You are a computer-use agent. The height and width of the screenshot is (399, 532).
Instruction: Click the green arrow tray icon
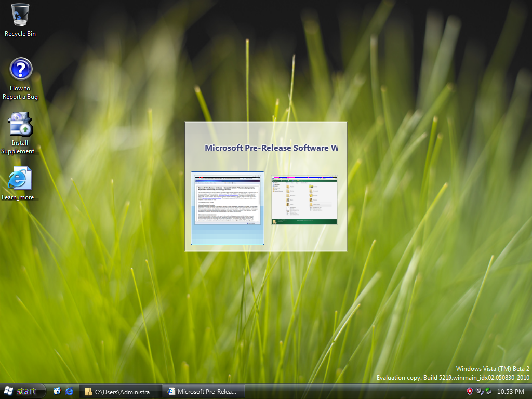(488, 391)
